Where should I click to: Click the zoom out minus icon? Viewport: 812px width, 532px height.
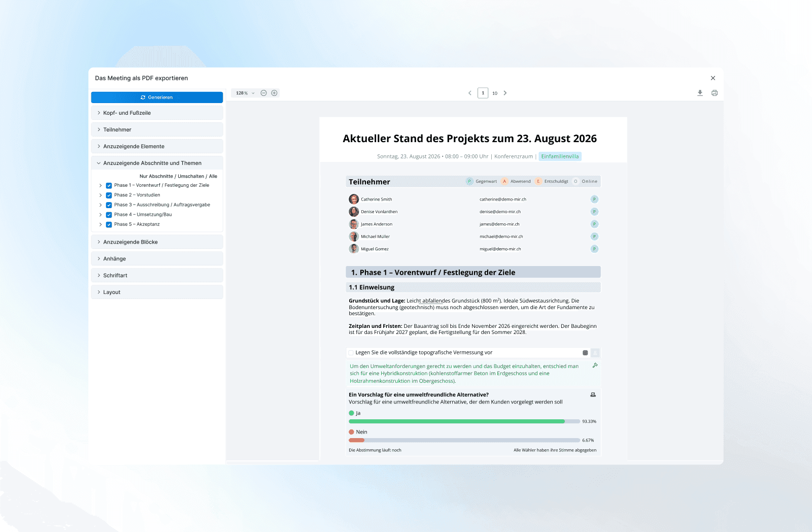tap(263, 93)
